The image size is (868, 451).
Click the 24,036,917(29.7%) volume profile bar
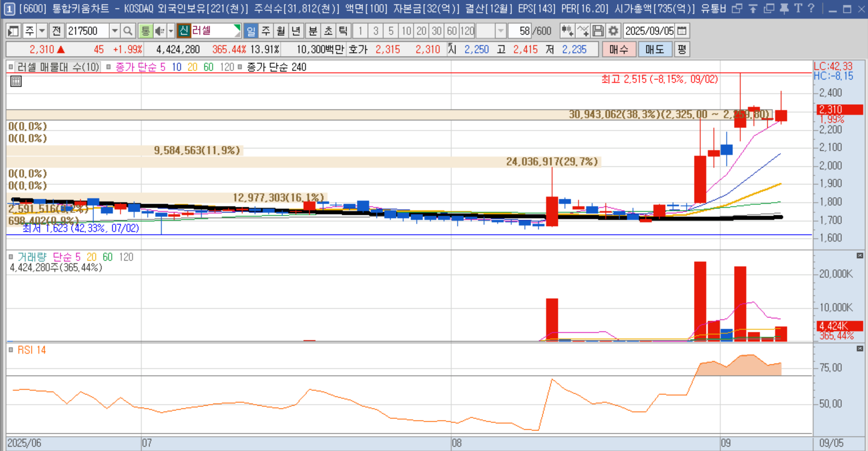coord(303,161)
